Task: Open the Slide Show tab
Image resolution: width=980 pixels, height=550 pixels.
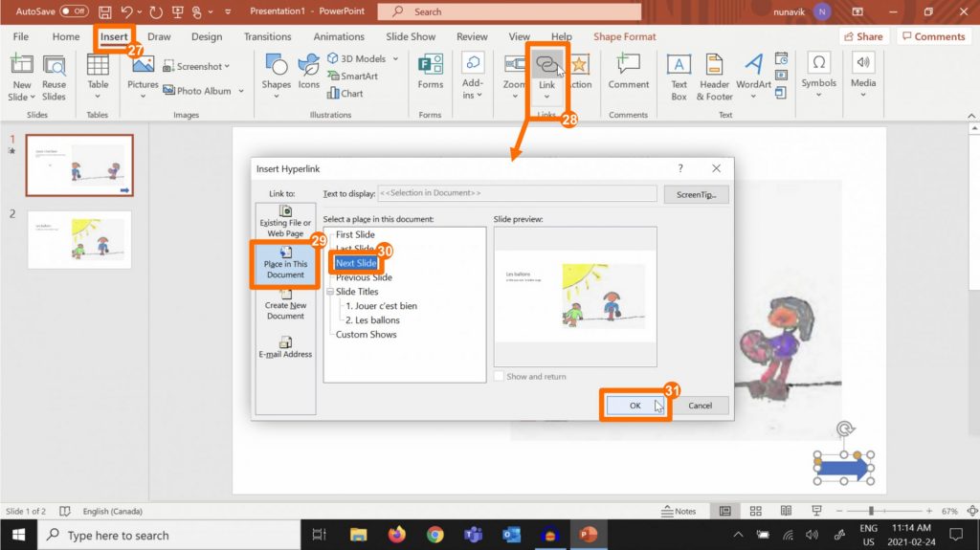Action: click(411, 37)
